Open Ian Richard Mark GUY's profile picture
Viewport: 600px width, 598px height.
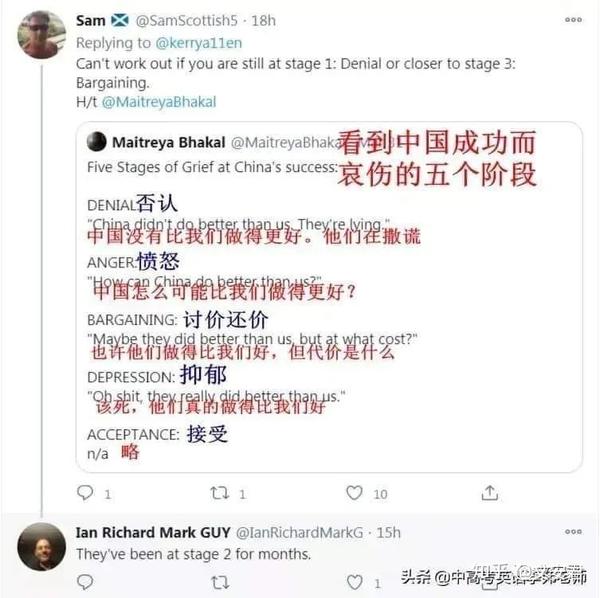pyautogui.click(x=42, y=546)
